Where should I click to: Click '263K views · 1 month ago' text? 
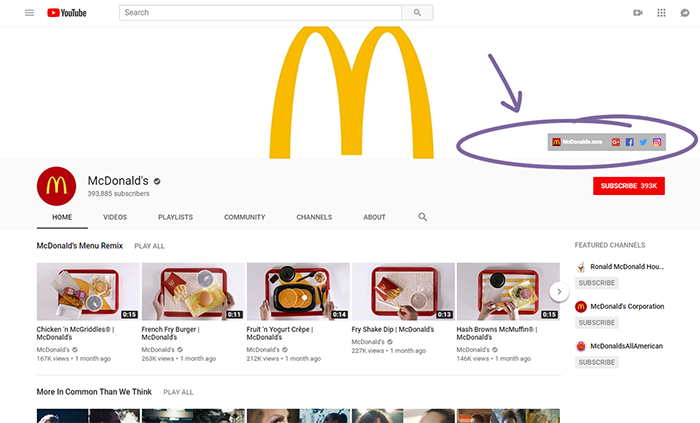(179, 359)
